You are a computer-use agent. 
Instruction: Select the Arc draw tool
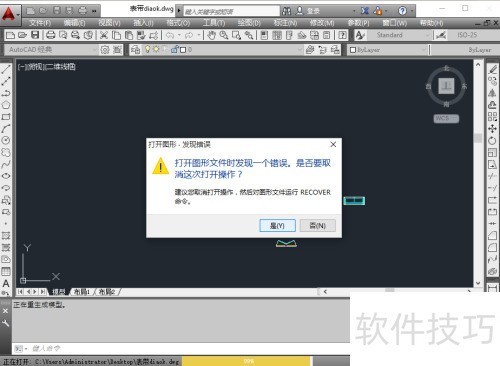point(6,128)
